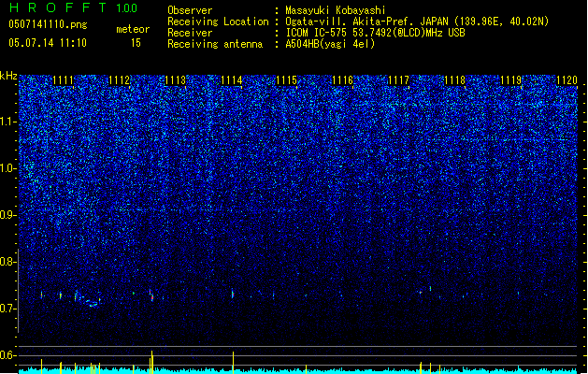The image size is (588, 374).
Task: Click the 1120 time marker
Action: 566,80
